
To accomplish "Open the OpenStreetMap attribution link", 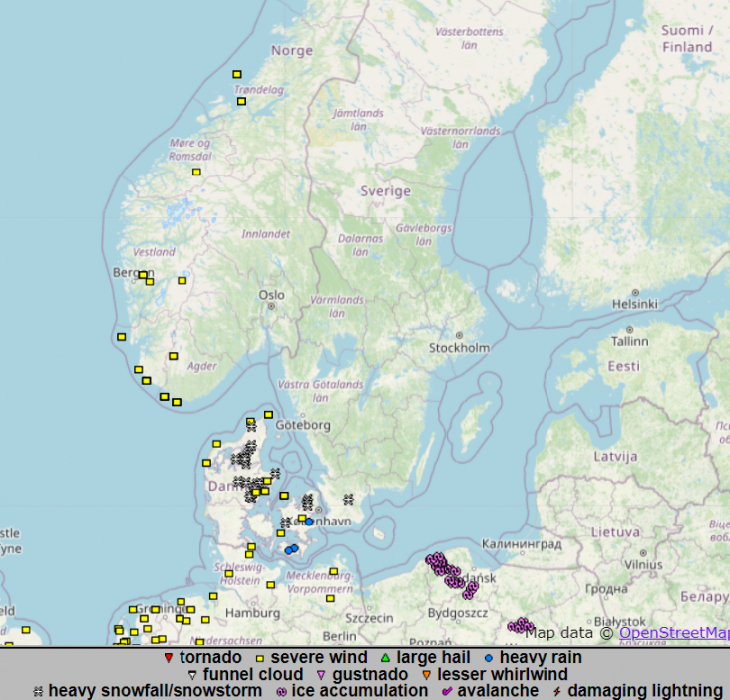I will coord(674,633).
